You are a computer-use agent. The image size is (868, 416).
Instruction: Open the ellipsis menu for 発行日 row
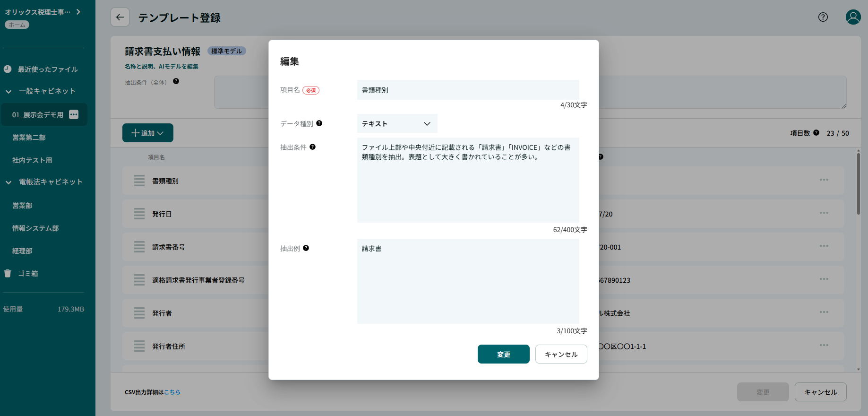[824, 213]
